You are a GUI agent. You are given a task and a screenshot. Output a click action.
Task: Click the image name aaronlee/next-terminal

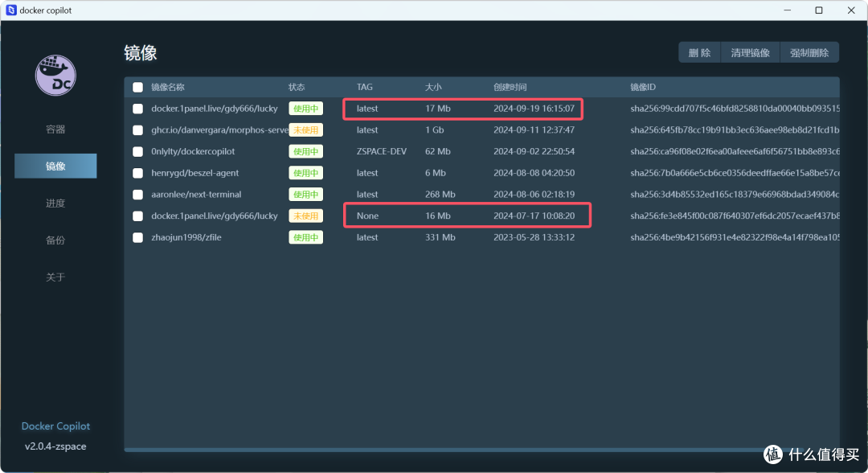196,195
